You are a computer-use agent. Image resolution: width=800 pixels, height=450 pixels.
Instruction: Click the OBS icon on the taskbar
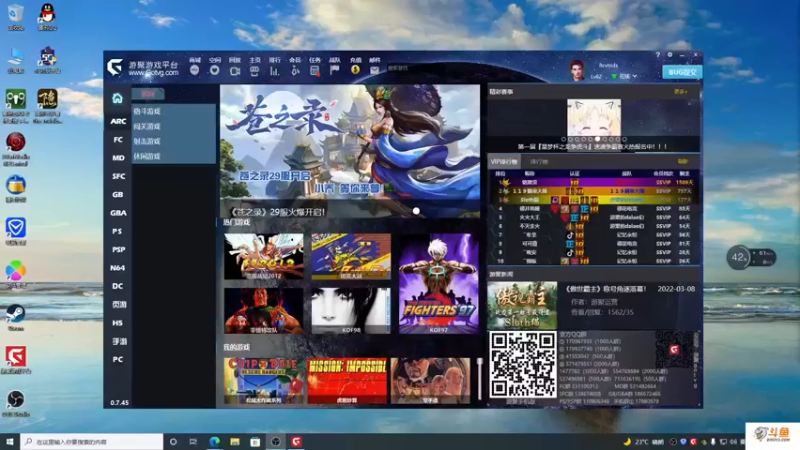pyautogui.click(x=276, y=441)
